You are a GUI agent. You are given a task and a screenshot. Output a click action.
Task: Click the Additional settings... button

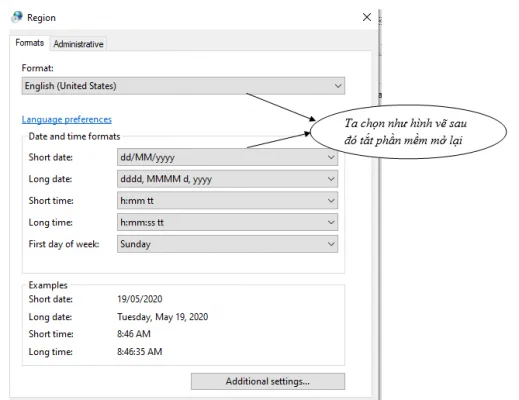pyautogui.click(x=268, y=381)
